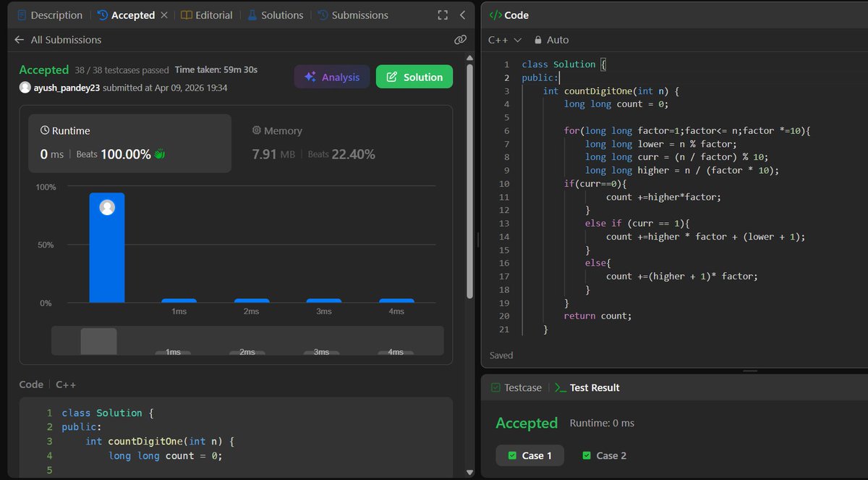Close the Accepted tab
This screenshot has height=480, width=868.
[x=164, y=15]
